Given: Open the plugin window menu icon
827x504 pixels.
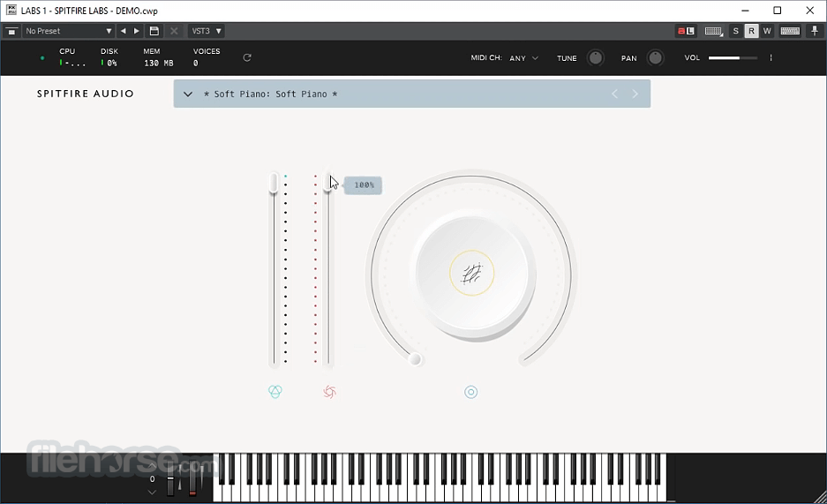Looking at the screenshot, I should tap(11, 31).
